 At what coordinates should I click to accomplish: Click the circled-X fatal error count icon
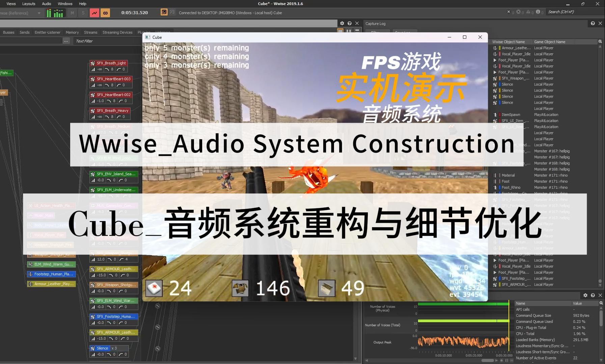518,12
